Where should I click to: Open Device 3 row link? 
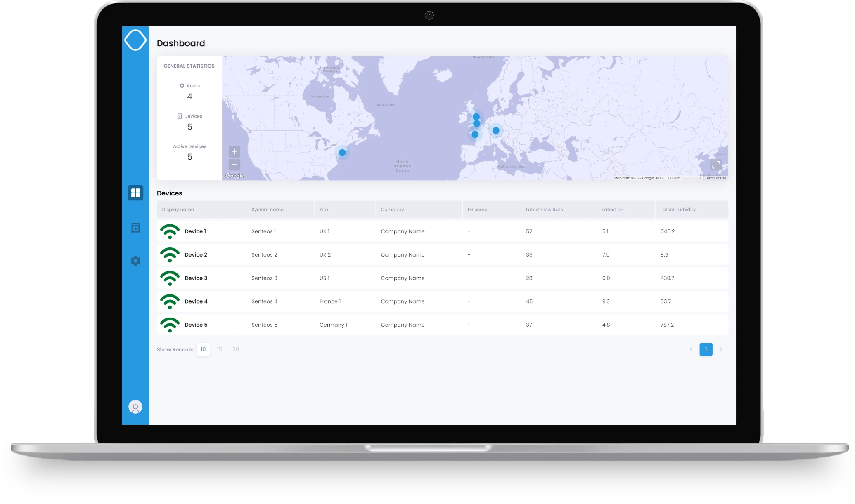pyautogui.click(x=196, y=278)
